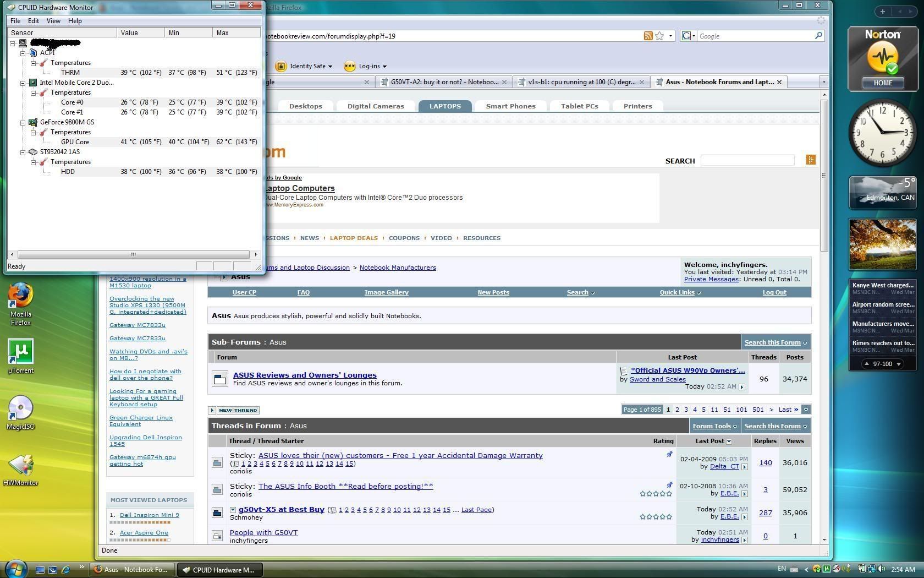The height and width of the screenshot is (578, 924).
Task: Click the LAPTOP DEALS navigation link
Action: click(354, 238)
